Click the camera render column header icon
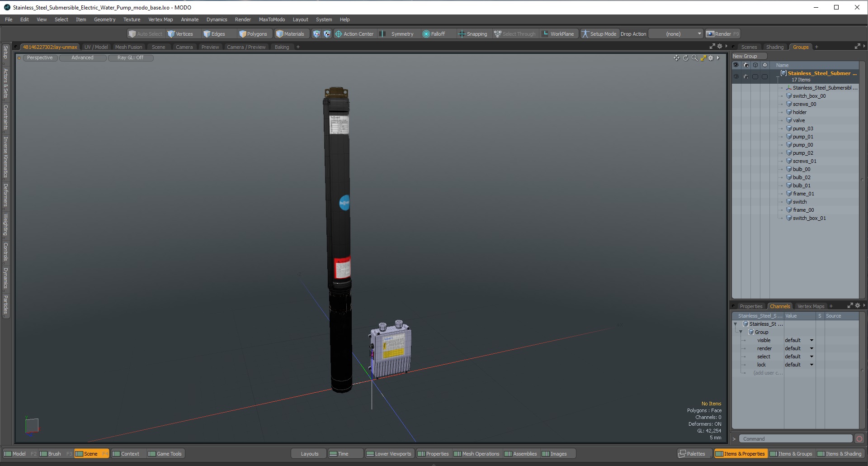The image size is (868, 466). (746, 65)
